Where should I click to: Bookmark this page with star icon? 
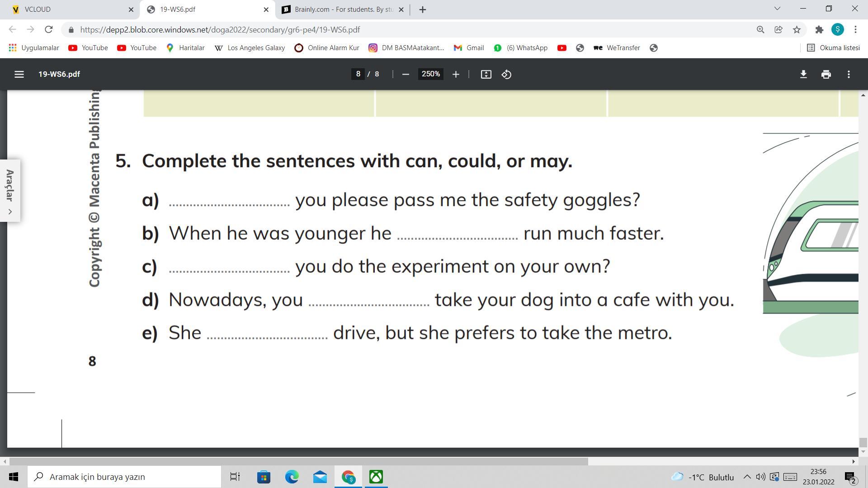pyautogui.click(x=797, y=29)
